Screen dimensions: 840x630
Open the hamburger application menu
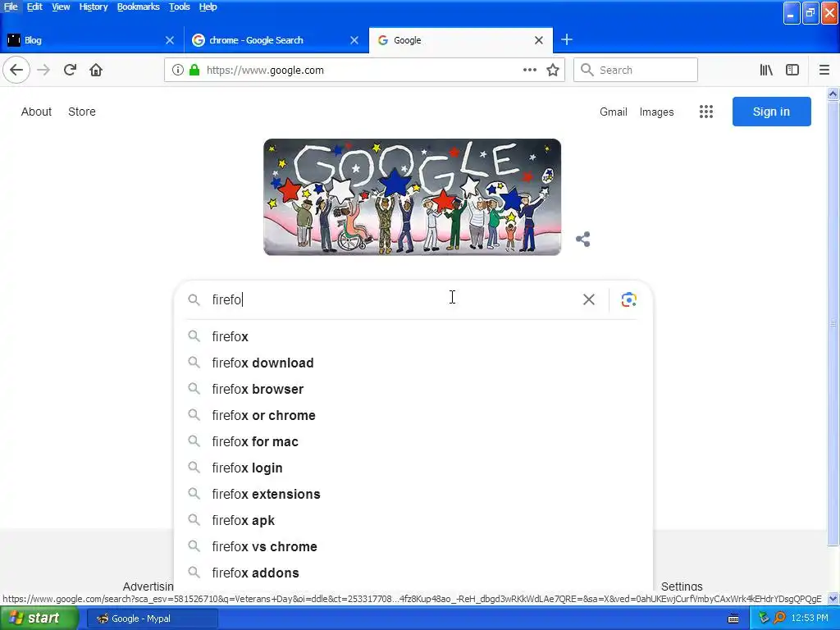824,70
